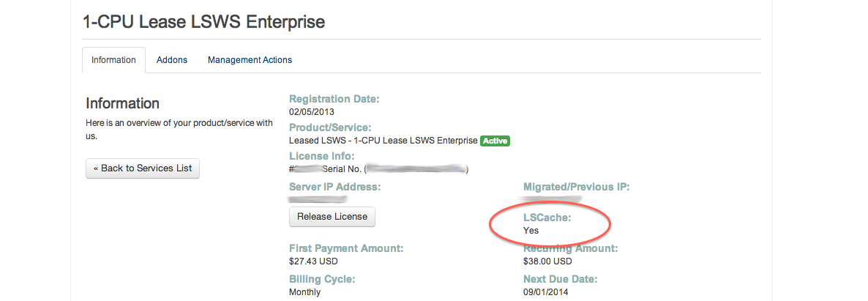The image size is (868, 301).
Task: Click the Leased LSWS product name text
Action: 383,141
